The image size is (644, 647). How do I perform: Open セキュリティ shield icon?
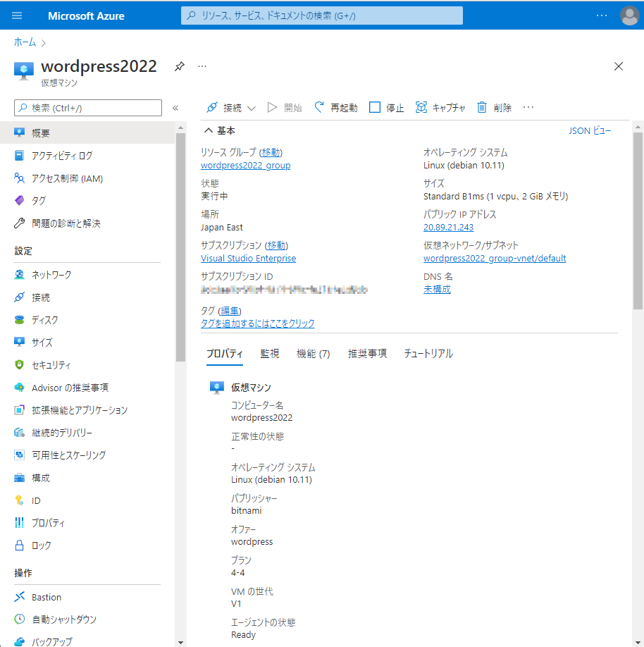point(20,365)
